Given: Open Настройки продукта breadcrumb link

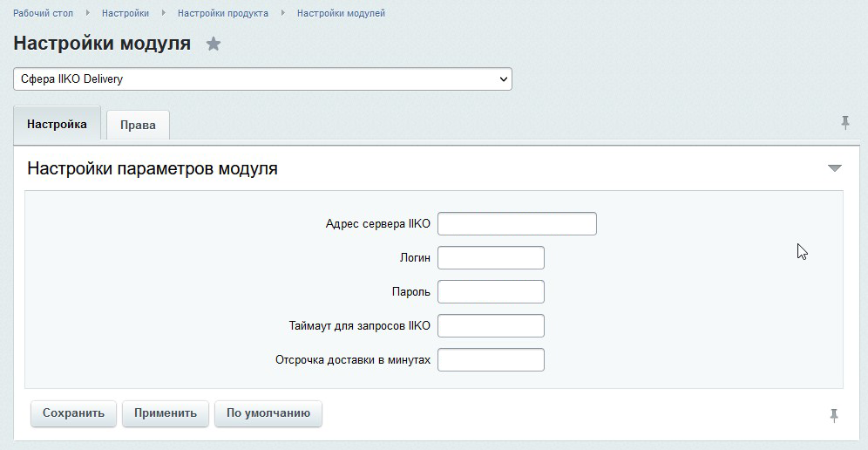Looking at the screenshot, I should coord(223,13).
